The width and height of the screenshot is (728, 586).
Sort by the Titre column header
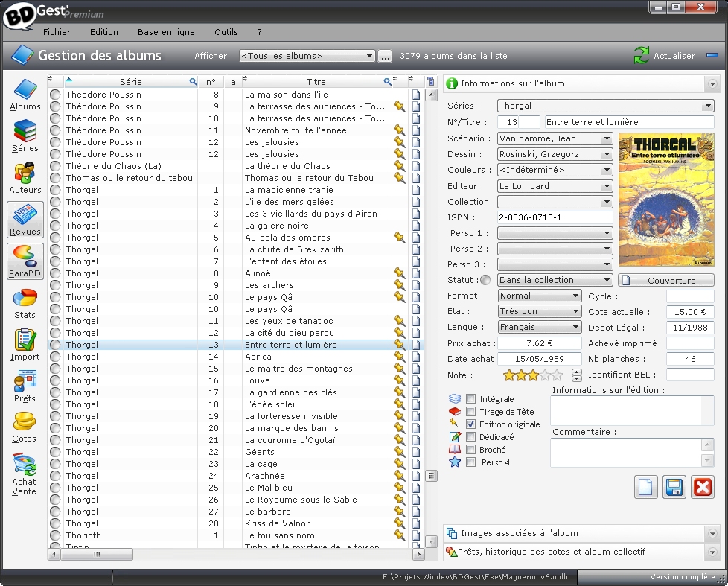coord(316,82)
